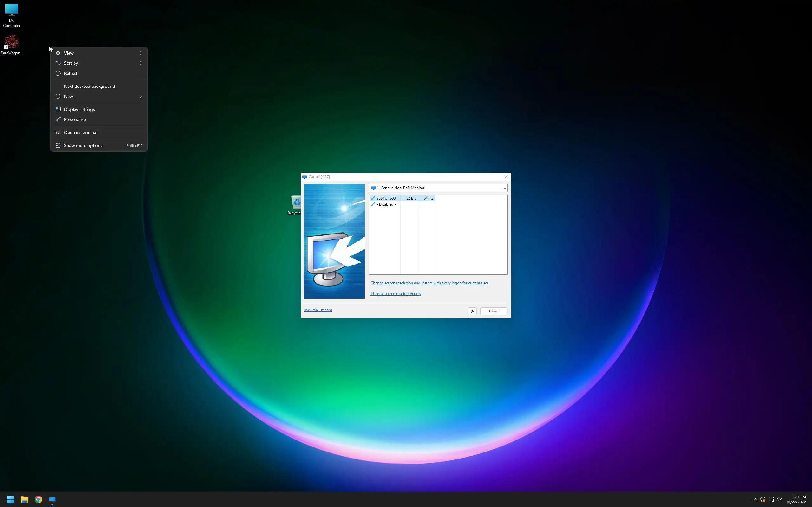
Task: Click Show more options entry
Action: [83, 145]
